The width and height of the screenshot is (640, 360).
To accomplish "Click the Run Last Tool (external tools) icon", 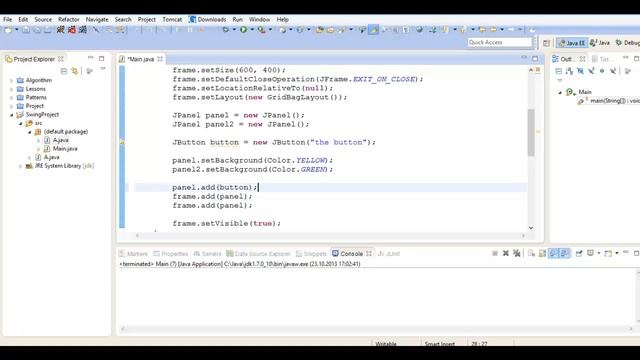I will tap(262, 29).
